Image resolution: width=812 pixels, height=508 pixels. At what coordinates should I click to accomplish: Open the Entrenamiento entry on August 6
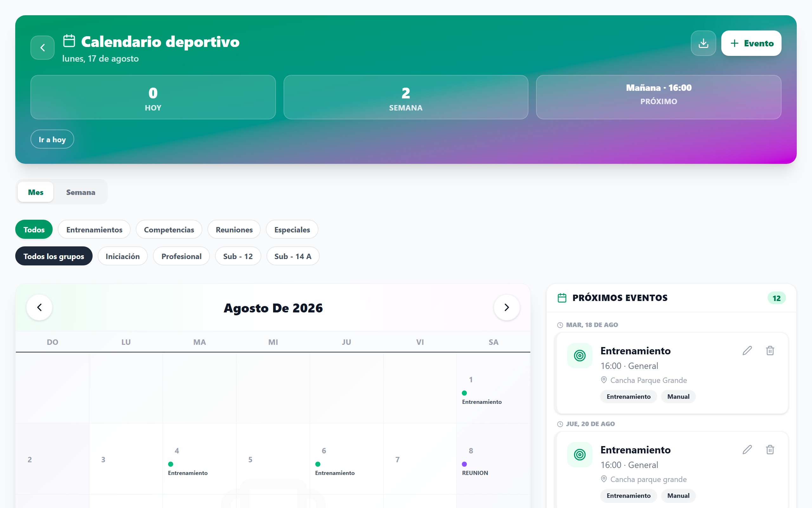[x=335, y=473]
